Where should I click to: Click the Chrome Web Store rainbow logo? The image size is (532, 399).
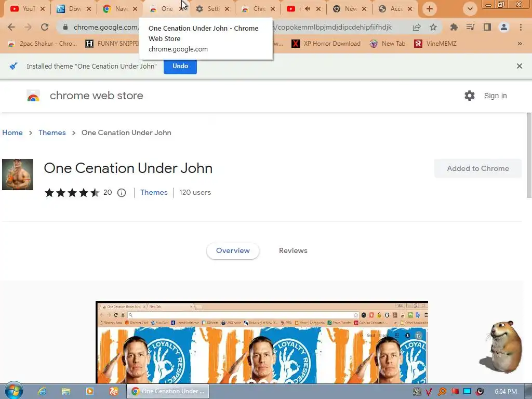coord(33,96)
